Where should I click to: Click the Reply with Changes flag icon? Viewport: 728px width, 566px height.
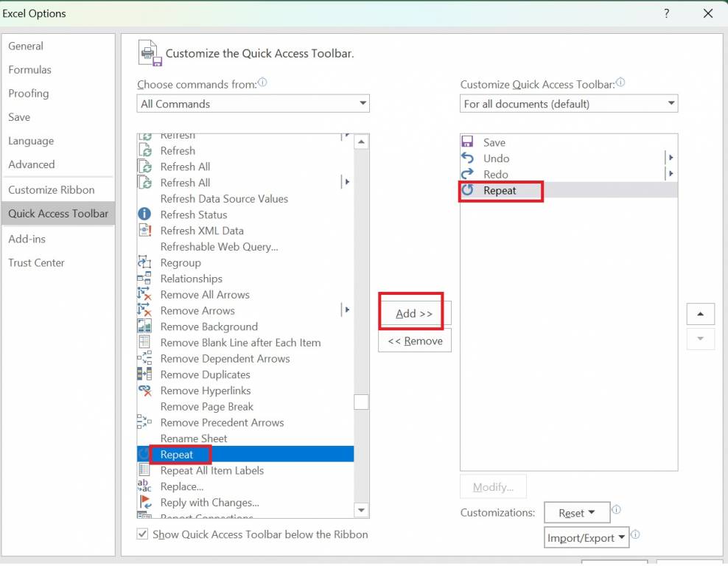point(145,503)
